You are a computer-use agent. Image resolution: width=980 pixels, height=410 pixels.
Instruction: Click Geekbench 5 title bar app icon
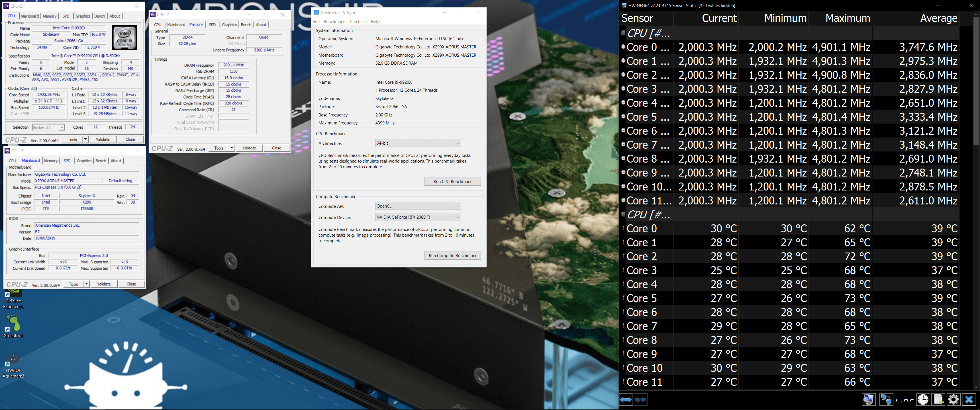pos(316,13)
